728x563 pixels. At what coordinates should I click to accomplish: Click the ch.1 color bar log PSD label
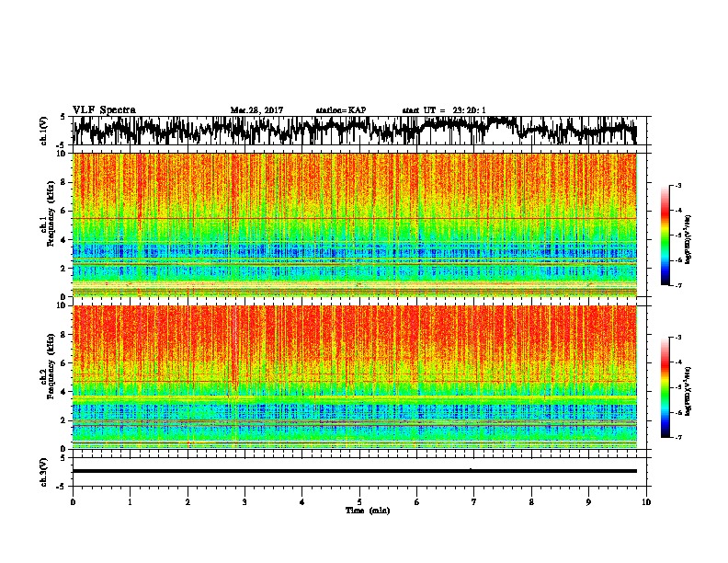(x=688, y=239)
